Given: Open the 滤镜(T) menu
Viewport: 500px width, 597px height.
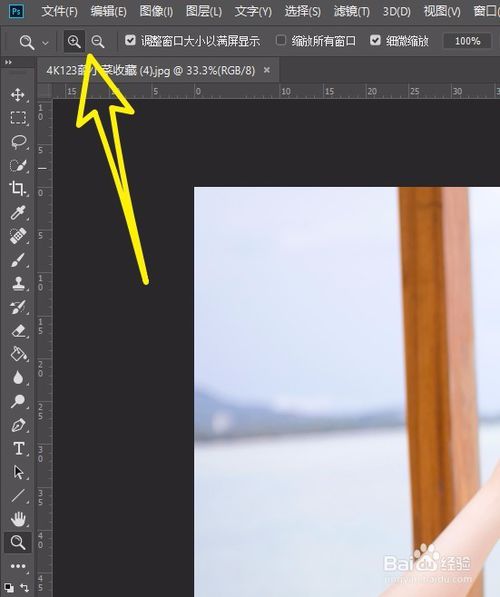Looking at the screenshot, I should point(351,12).
